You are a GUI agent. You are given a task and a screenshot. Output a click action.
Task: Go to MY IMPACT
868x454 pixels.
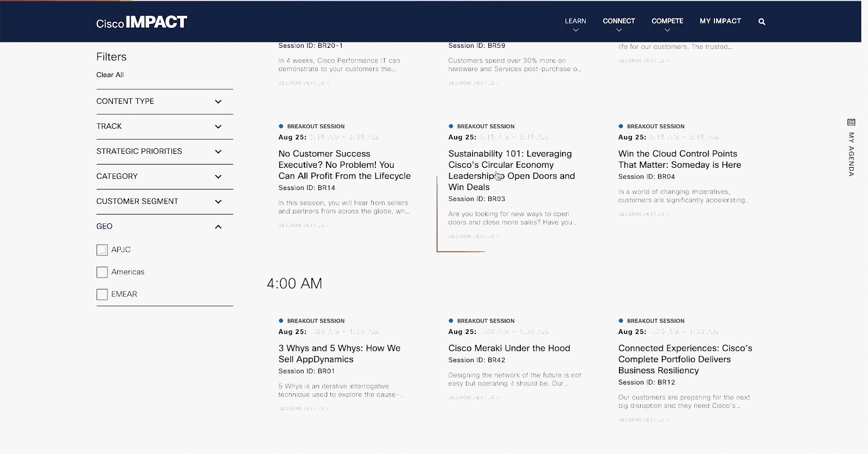720,21
